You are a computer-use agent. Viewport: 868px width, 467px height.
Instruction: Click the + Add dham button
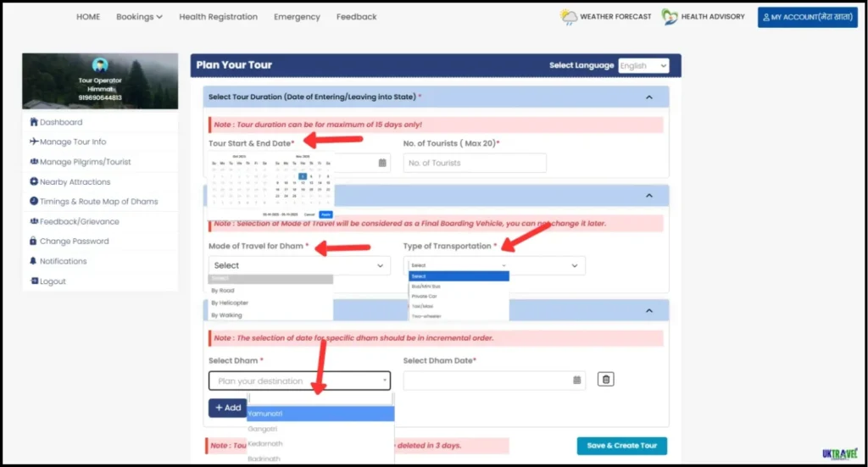[227, 408]
